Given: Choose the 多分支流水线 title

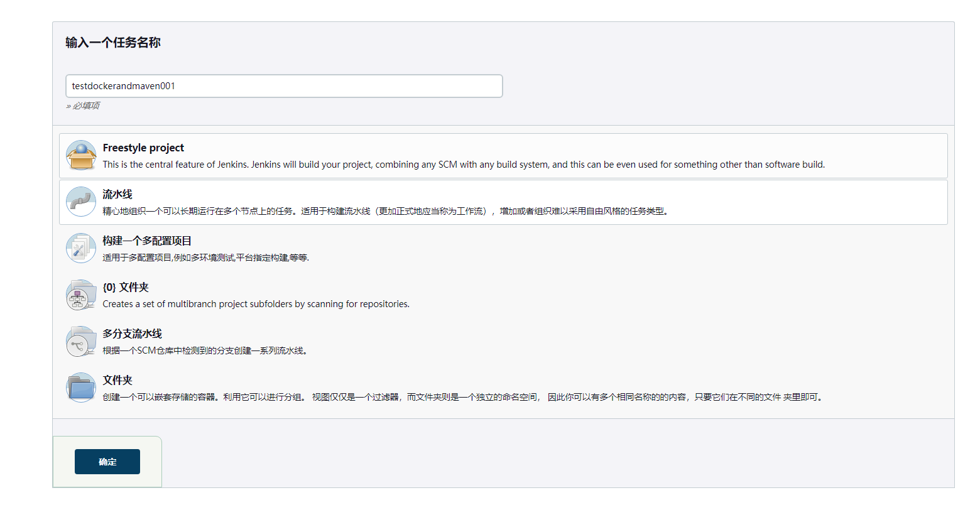Looking at the screenshot, I should 132,334.
